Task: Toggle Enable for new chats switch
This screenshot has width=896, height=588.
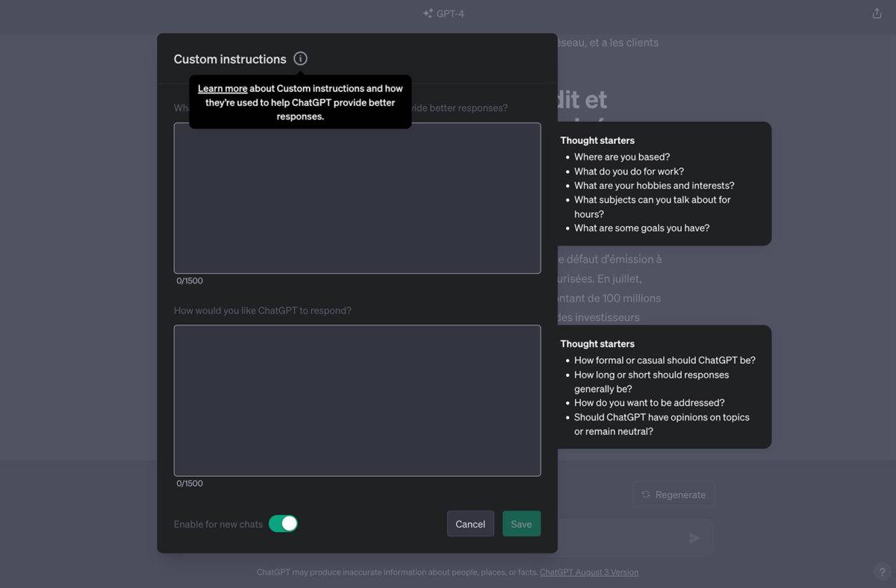Action: tap(283, 524)
